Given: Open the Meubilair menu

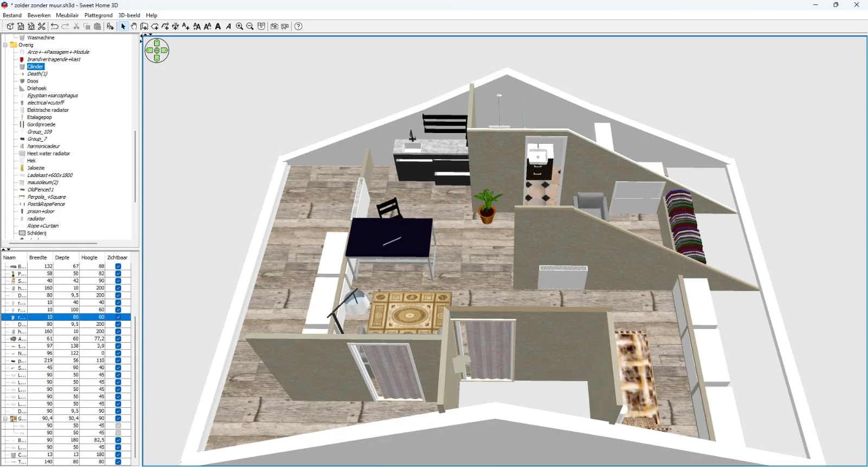Looking at the screenshot, I should coord(67,15).
